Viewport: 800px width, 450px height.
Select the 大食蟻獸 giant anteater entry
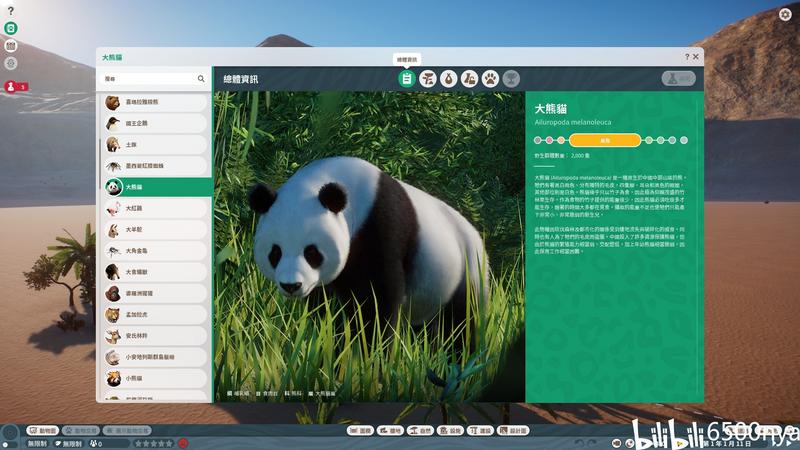coord(156,272)
